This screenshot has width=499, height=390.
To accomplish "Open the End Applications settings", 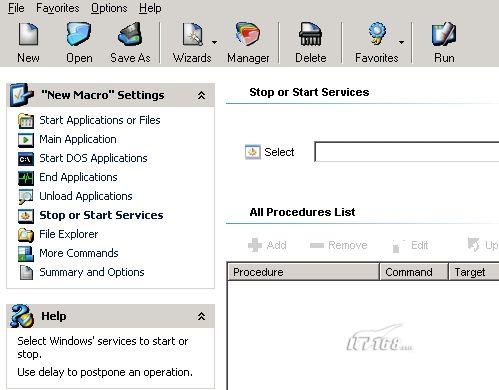I will click(x=78, y=177).
